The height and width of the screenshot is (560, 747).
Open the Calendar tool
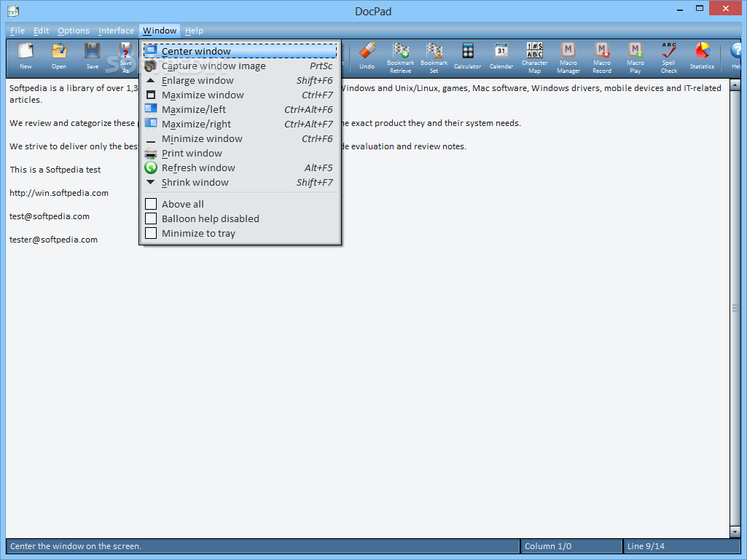tap(501, 56)
